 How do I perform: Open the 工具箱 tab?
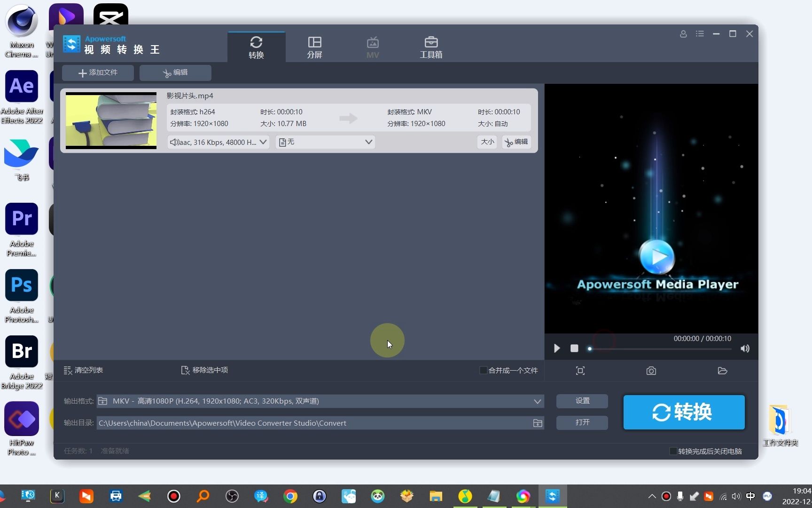point(431,47)
